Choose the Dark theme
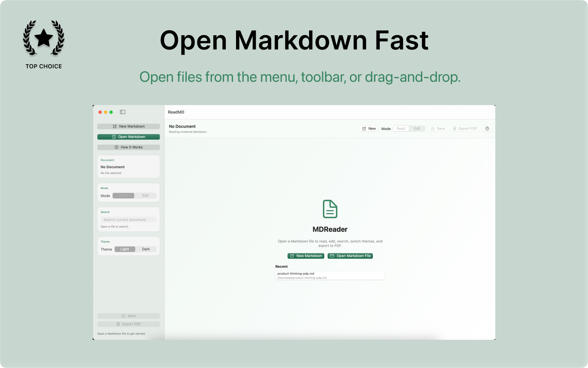The image size is (588, 368). click(146, 249)
